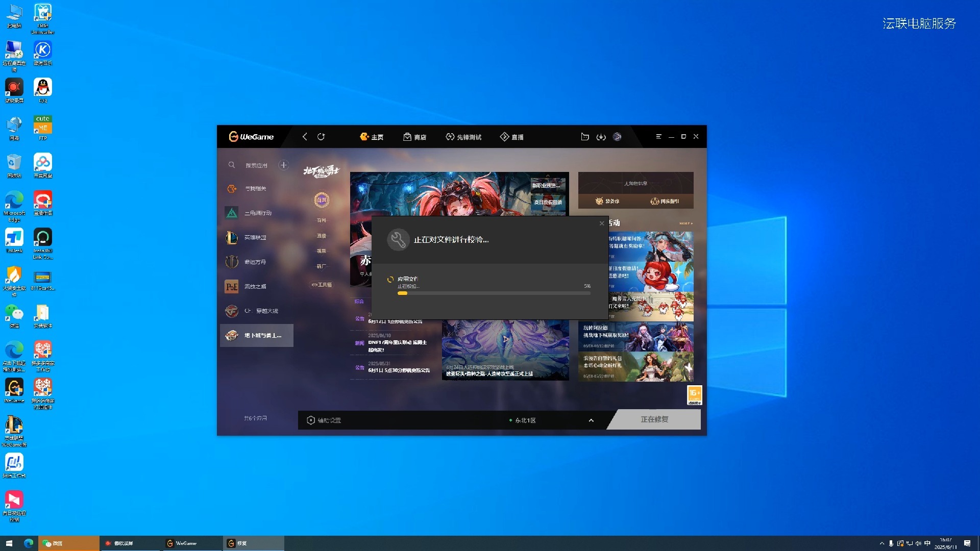Switch to the 修复 taskbar window
Viewport: 980px width, 551px height.
(x=254, y=543)
